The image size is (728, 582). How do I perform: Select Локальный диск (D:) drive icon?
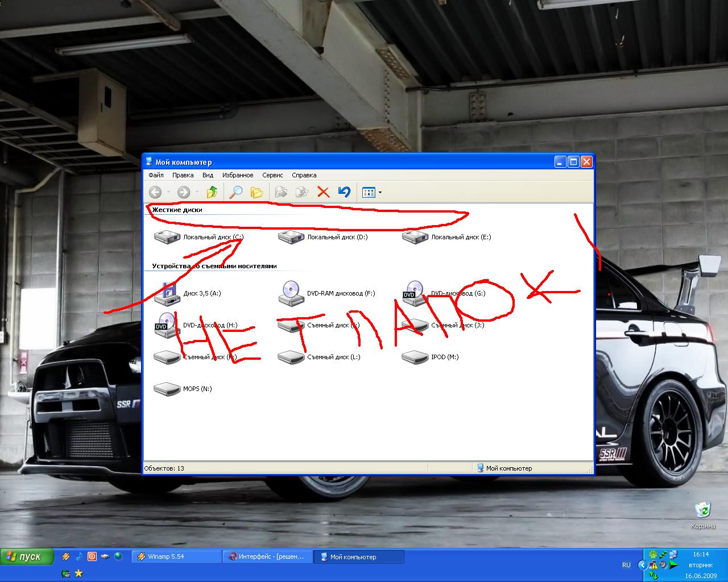point(291,236)
